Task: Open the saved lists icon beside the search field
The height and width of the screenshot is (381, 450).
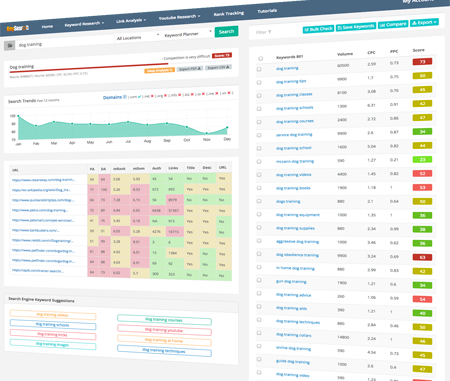Action: (9, 45)
